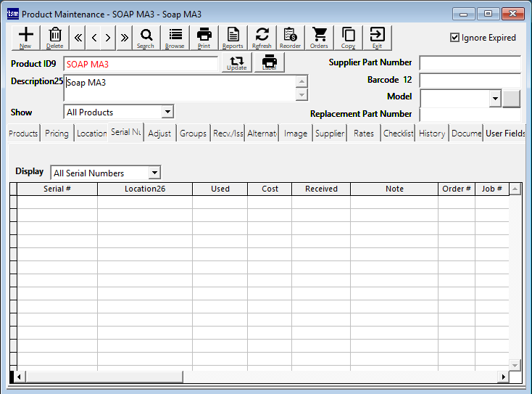Open the User Fields tab
This screenshot has height=394, width=532.
pyautogui.click(x=505, y=134)
